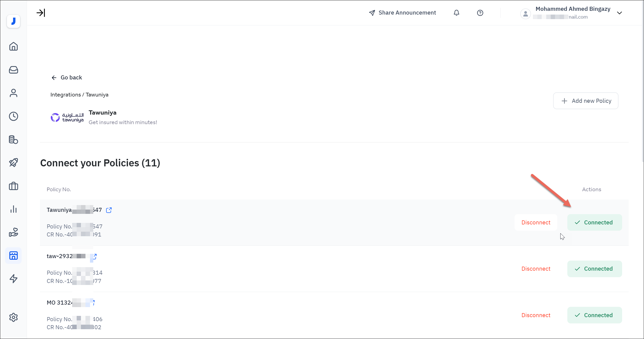
Task: Disconnect the taw-2932 policy
Action: coord(536,269)
